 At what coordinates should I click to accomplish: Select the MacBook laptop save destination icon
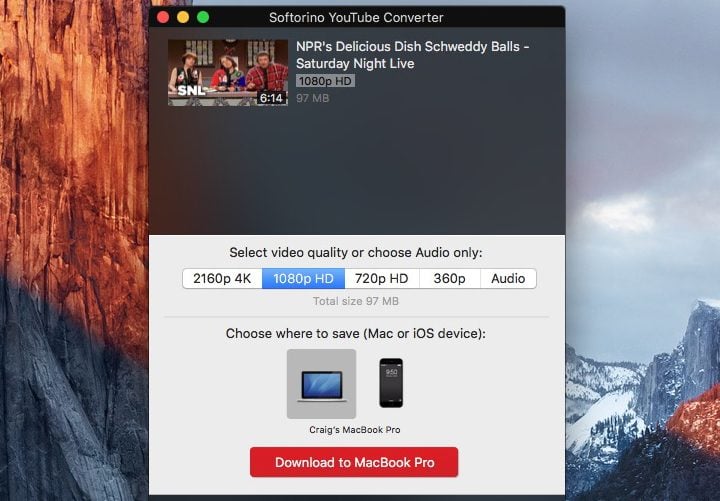click(x=321, y=384)
